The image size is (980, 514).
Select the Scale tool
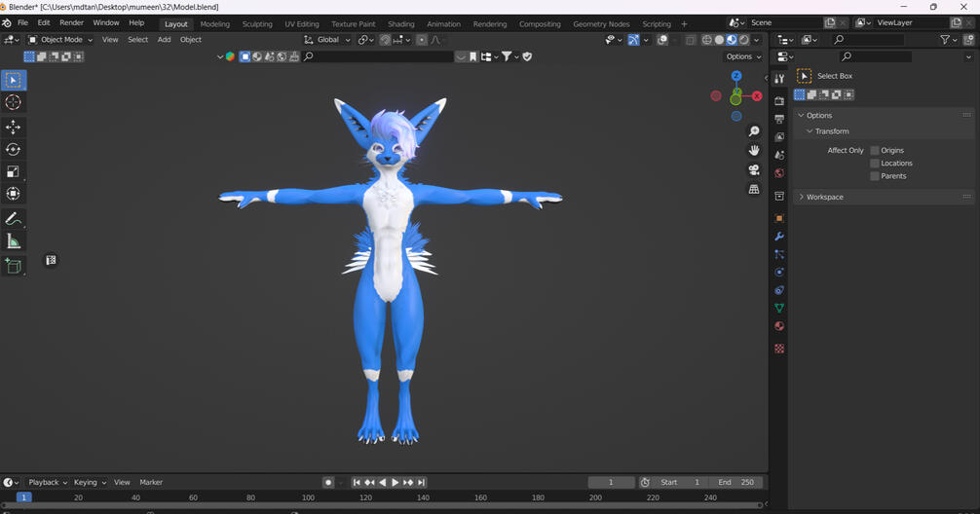pyautogui.click(x=13, y=171)
